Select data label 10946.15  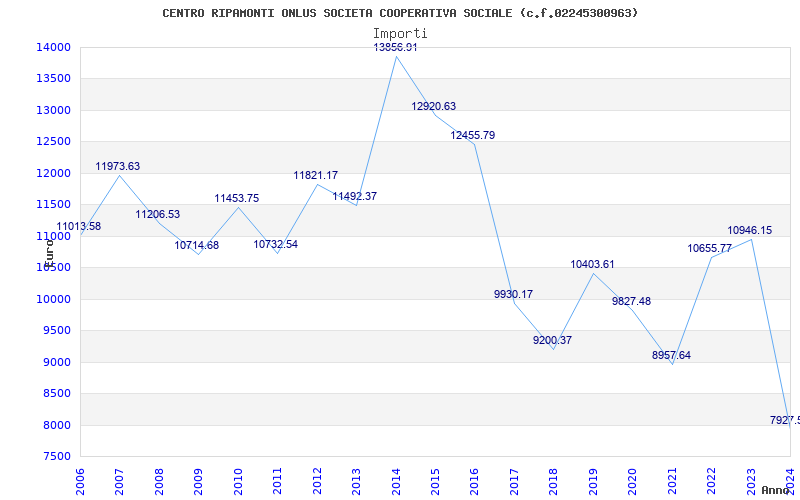(749, 231)
